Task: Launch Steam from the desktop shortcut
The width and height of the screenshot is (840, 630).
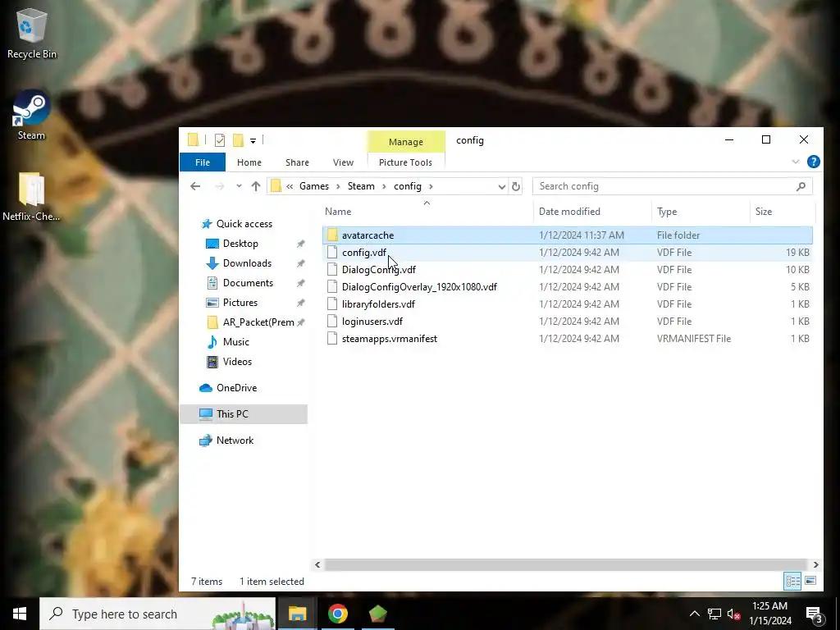Action: [31, 115]
